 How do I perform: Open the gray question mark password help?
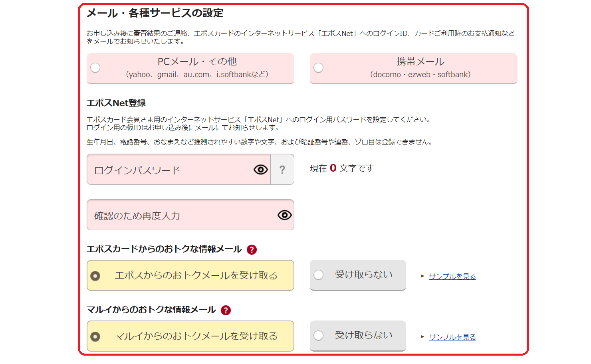point(282,170)
